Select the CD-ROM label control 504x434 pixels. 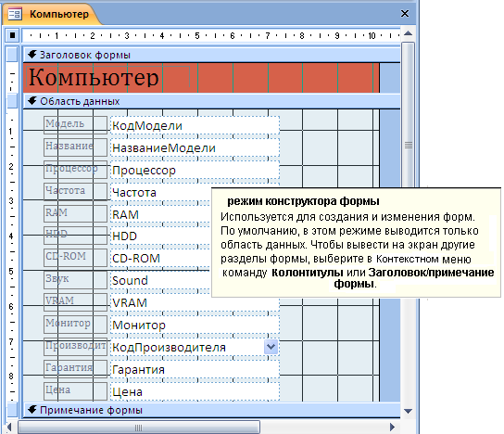(x=76, y=257)
